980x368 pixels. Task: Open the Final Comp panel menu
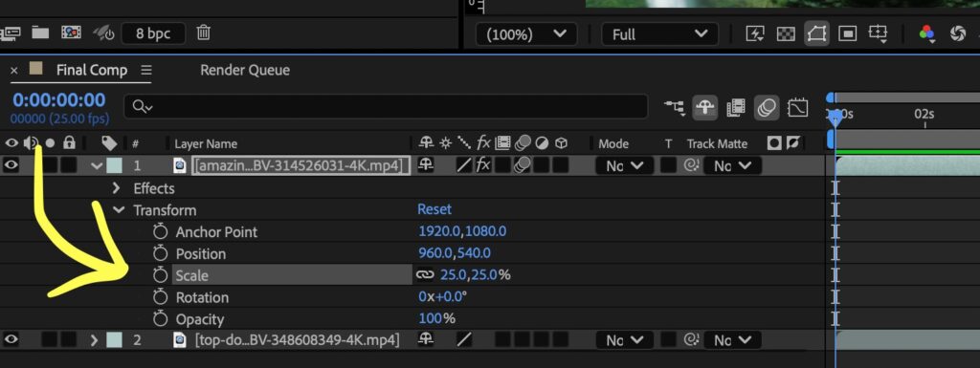pos(146,70)
